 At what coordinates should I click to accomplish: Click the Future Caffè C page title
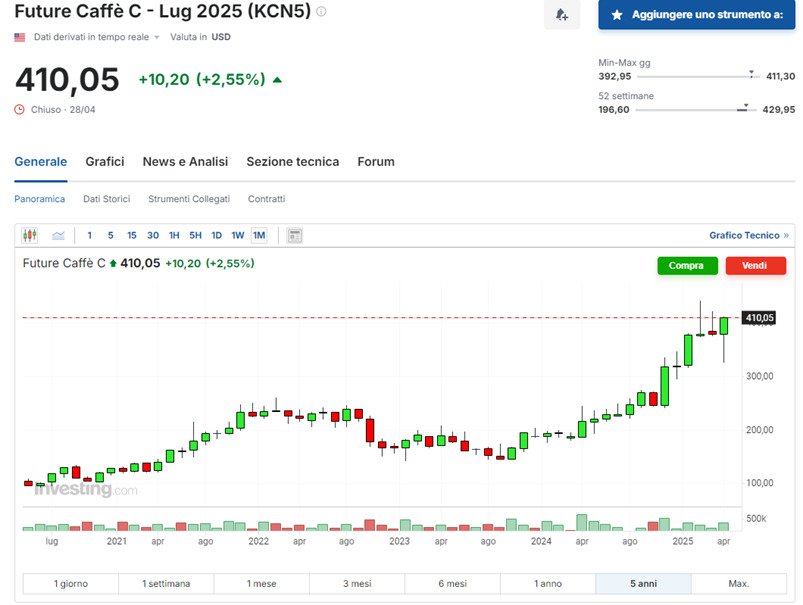pyautogui.click(x=163, y=11)
